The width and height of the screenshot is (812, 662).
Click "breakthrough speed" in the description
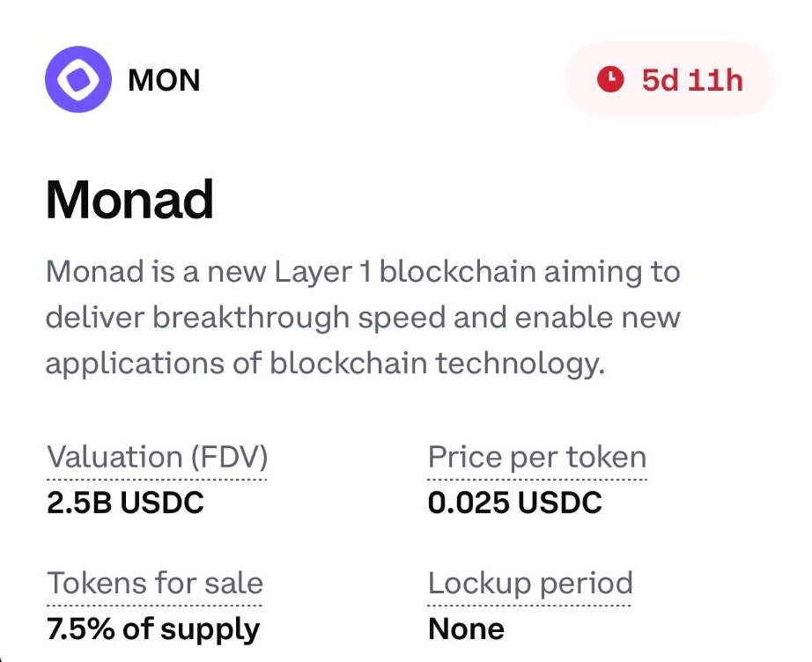tap(285, 317)
